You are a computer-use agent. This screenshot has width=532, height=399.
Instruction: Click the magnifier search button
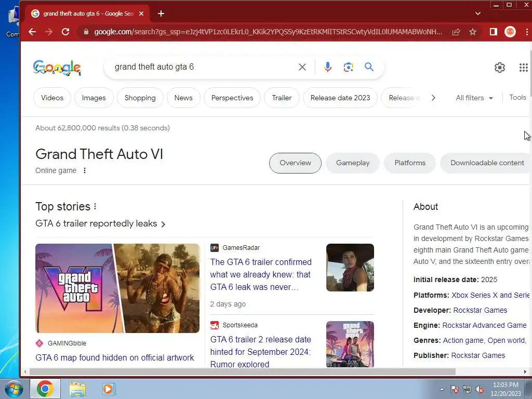(369, 67)
